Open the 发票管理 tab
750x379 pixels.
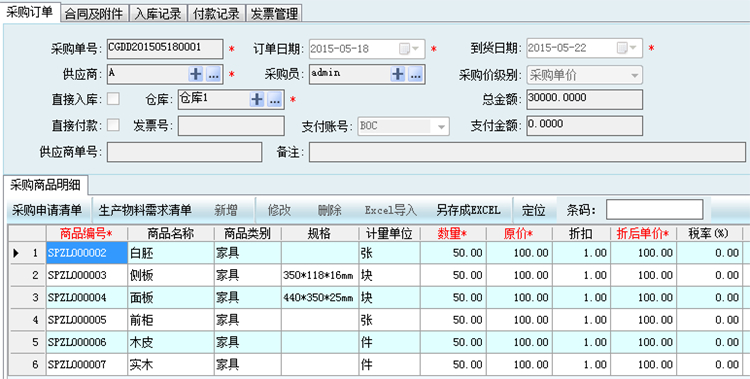(x=274, y=14)
